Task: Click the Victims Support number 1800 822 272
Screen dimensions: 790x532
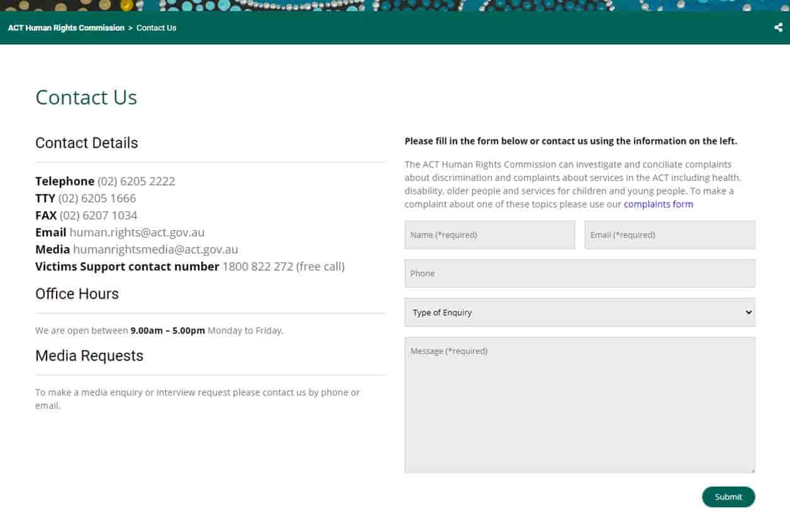Action: point(258,267)
